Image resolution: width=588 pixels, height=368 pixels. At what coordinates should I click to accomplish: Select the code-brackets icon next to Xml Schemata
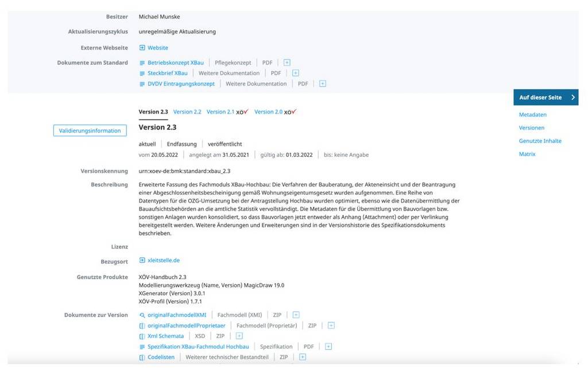pyautogui.click(x=141, y=336)
